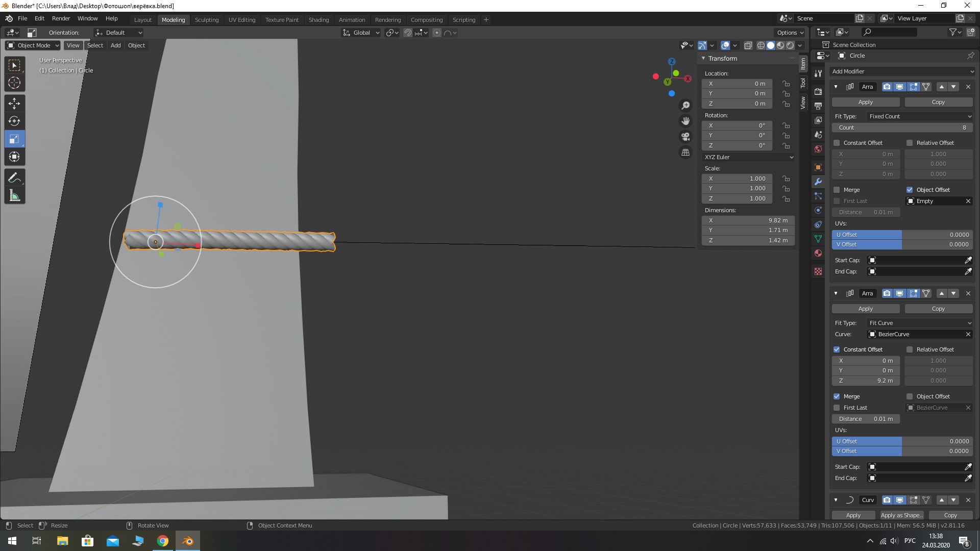The image size is (980, 551).
Task: Open the Options dropdown in header
Action: (790, 33)
